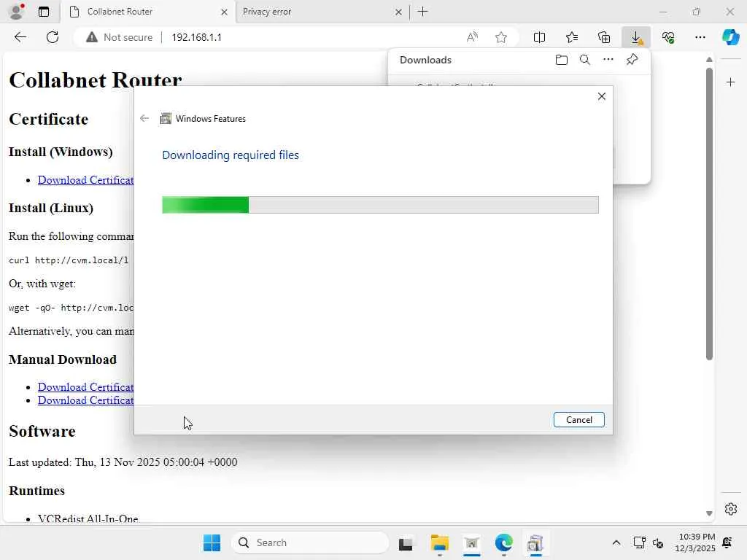Click the 'Last updated' text line

(123, 462)
